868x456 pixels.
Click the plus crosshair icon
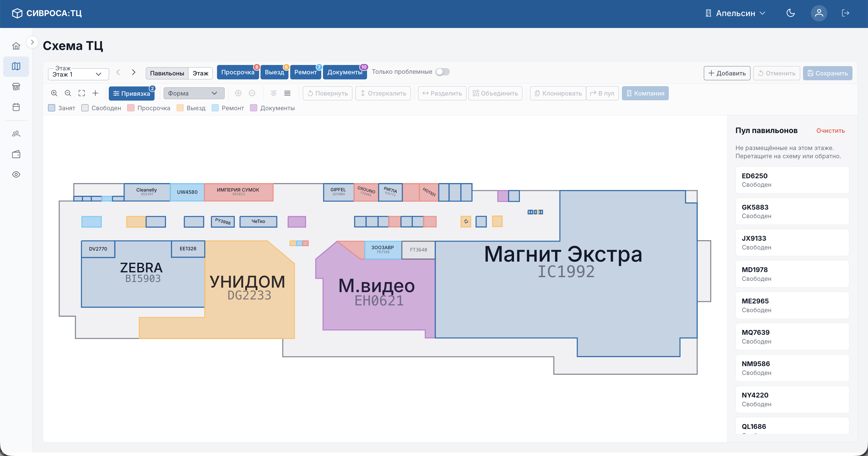95,93
